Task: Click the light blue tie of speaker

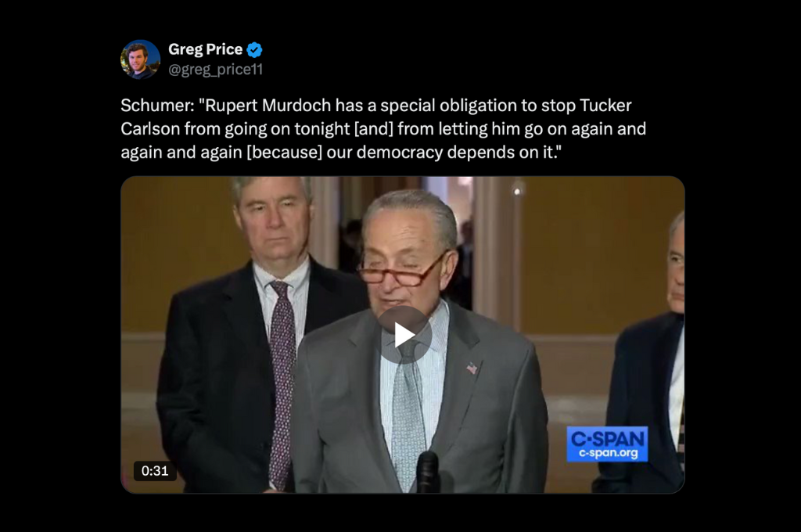Action: pos(408,414)
